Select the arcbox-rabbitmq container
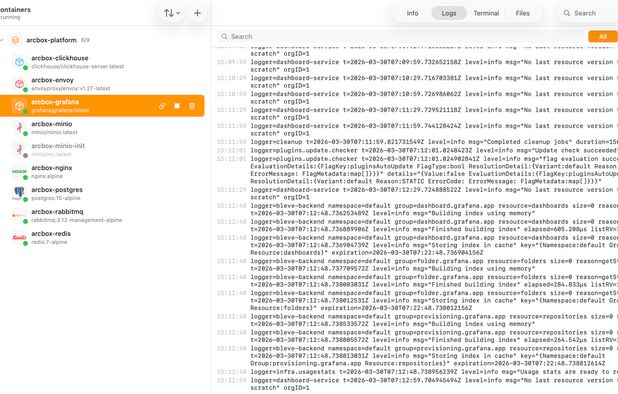Screen dimensions: 618x394 pos(102,215)
